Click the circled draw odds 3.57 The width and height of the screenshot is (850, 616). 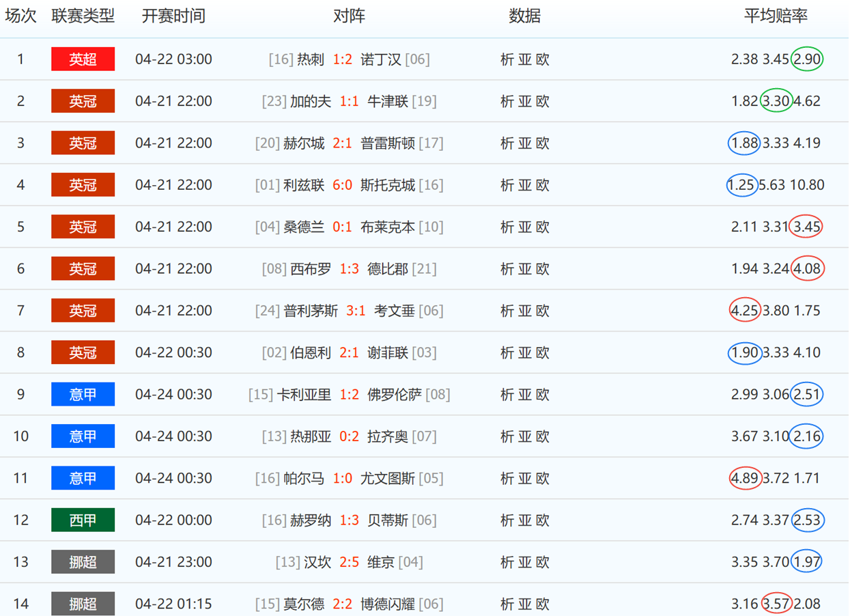(x=776, y=604)
